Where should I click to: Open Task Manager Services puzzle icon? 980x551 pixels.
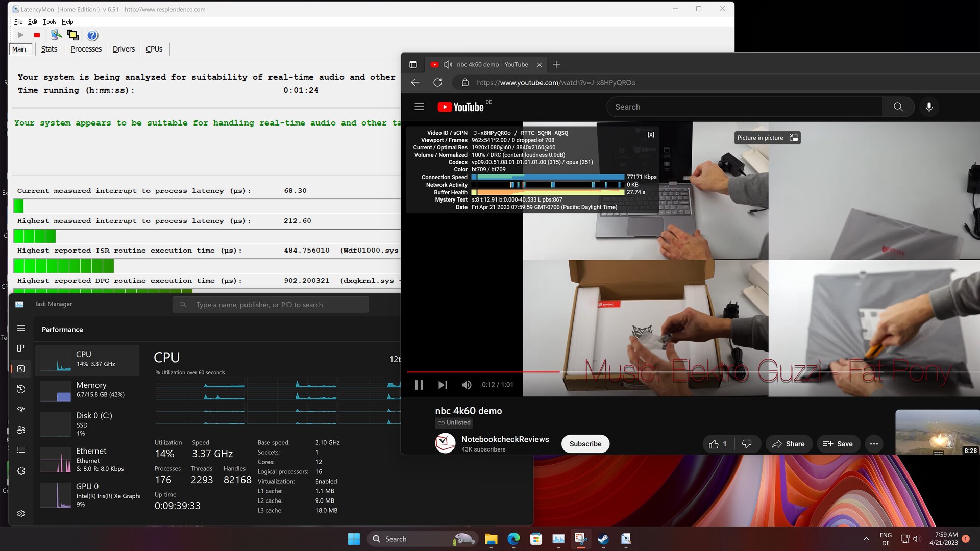coord(21,471)
